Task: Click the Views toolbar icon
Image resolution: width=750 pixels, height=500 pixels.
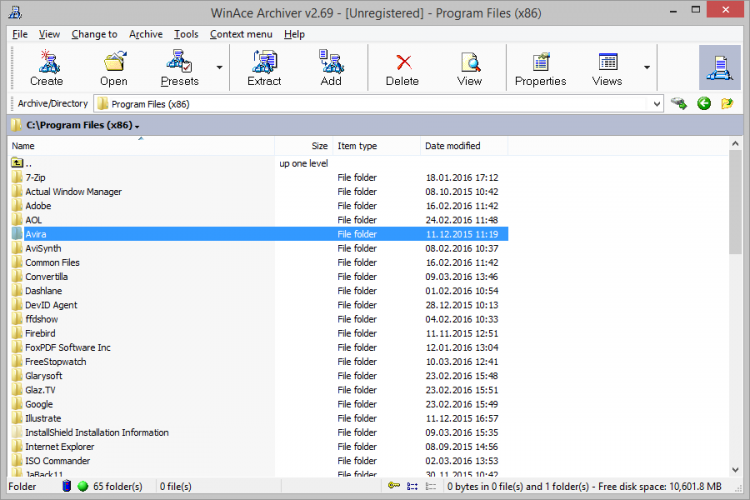Action: [x=607, y=67]
